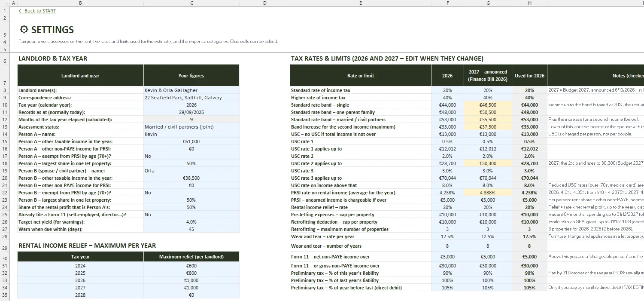644x301 pixels.
Task: Select column D header
Action: 264,3
